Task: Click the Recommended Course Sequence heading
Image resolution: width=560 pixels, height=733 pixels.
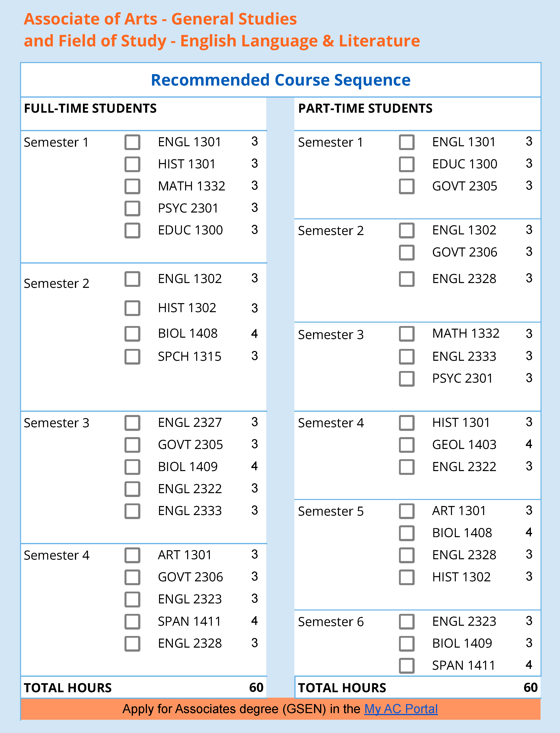Action: click(281, 80)
